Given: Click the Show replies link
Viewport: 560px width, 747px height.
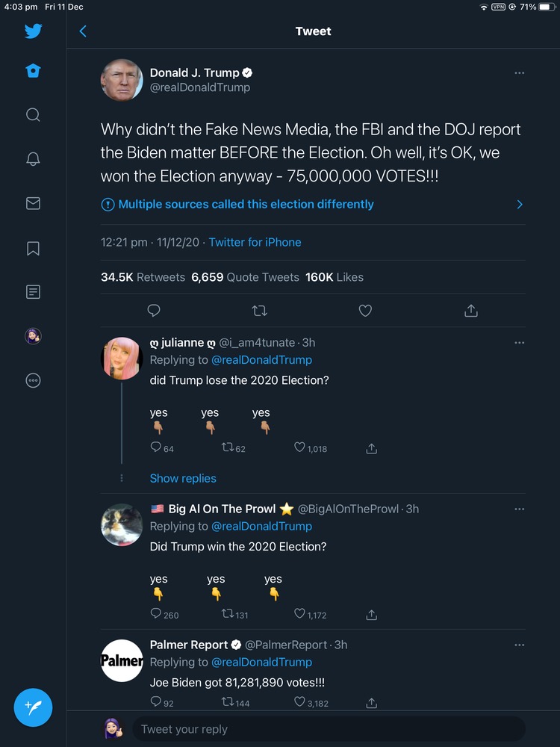Looking at the screenshot, I should pos(183,479).
